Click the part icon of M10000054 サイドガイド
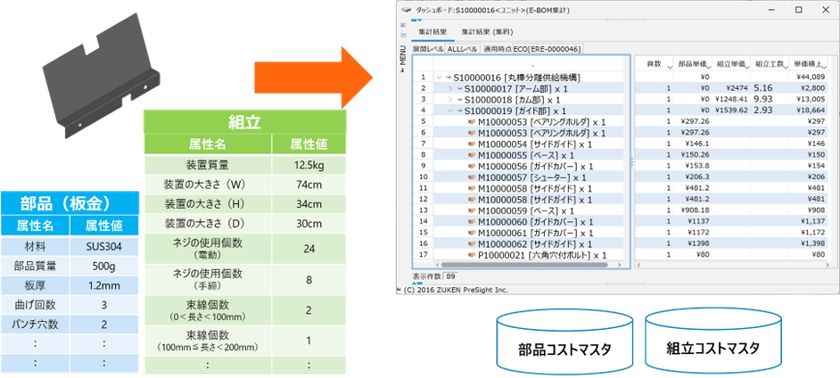This screenshot has width=840, height=378. point(472,144)
